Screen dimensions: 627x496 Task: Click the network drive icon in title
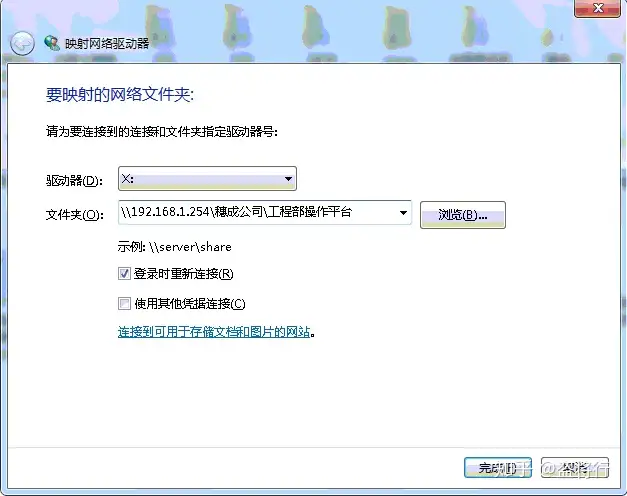(x=52, y=43)
